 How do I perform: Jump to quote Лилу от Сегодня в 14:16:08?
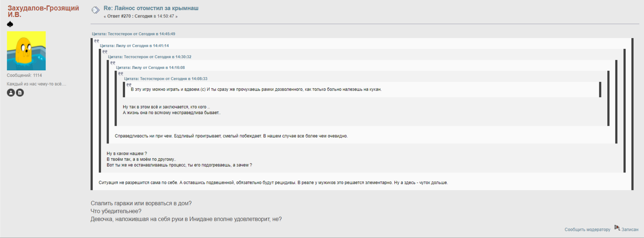[151, 68]
